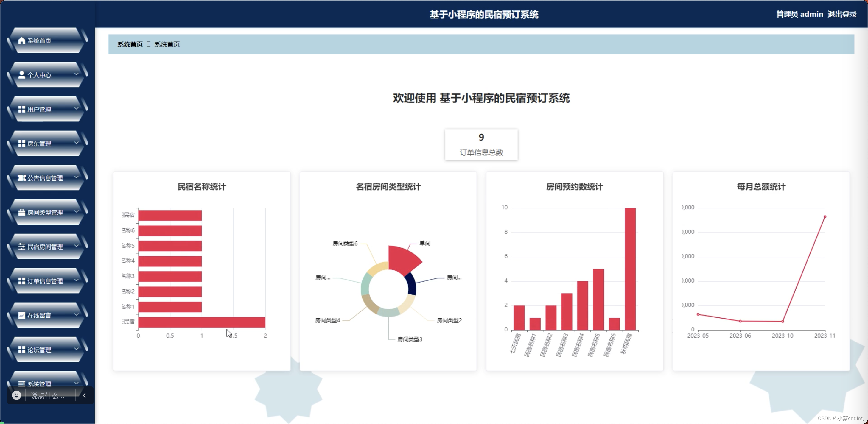
Task: Click the smiley emoji icon in chat bar
Action: click(16, 395)
